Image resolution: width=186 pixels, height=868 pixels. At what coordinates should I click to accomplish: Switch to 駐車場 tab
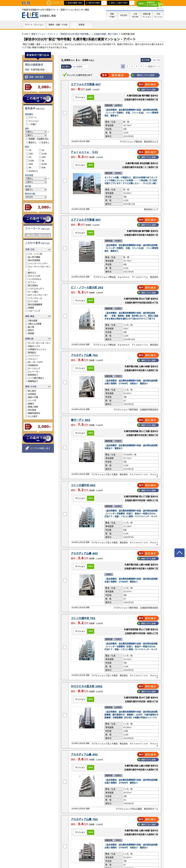pos(81,25)
